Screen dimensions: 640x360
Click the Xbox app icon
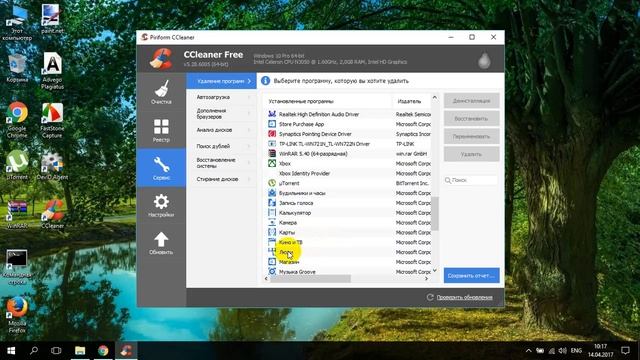coord(272,163)
